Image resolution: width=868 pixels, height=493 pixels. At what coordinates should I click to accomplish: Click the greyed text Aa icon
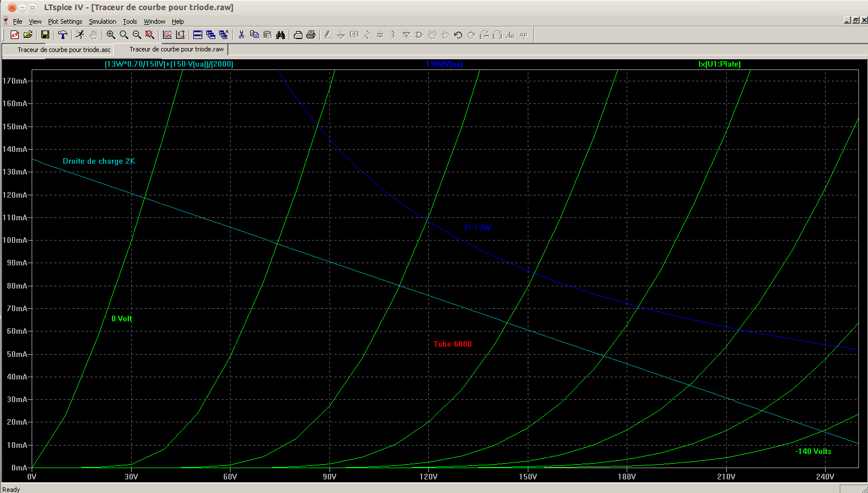click(510, 35)
